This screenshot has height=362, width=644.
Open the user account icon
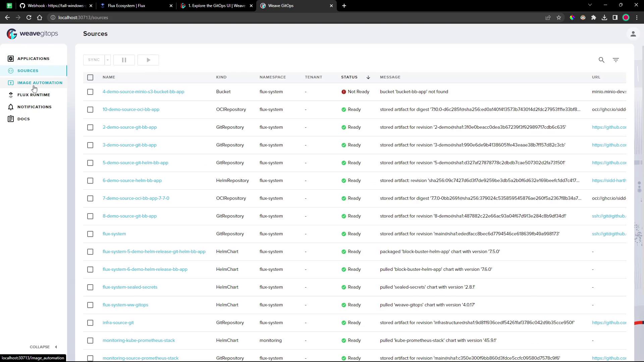pos(633,34)
